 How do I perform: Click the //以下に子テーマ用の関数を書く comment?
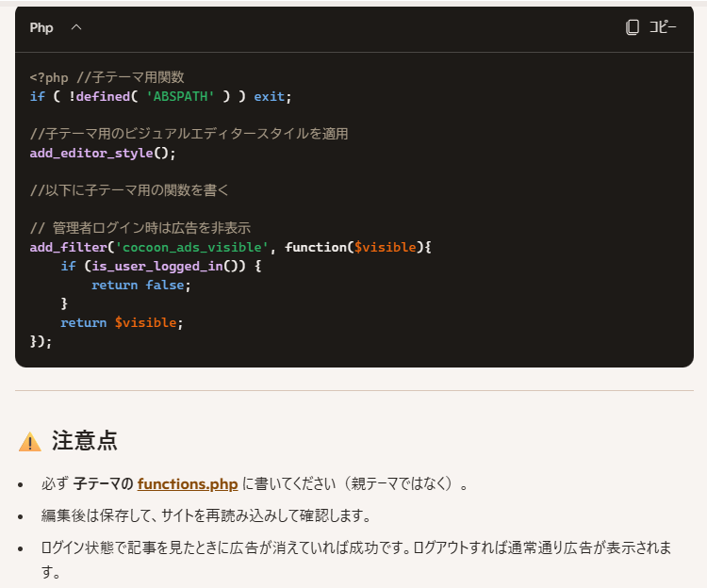129,190
